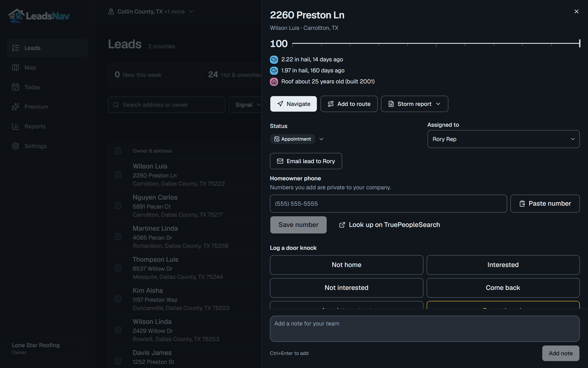Image resolution: width=588 pixels, height=368 pixels.
Task: Open the Appointment status dropdown
Action: coord(297,139)
